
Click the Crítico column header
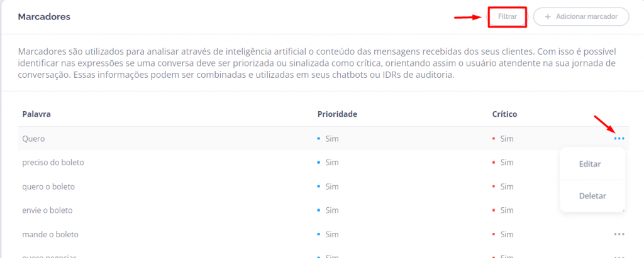(504, 114)
